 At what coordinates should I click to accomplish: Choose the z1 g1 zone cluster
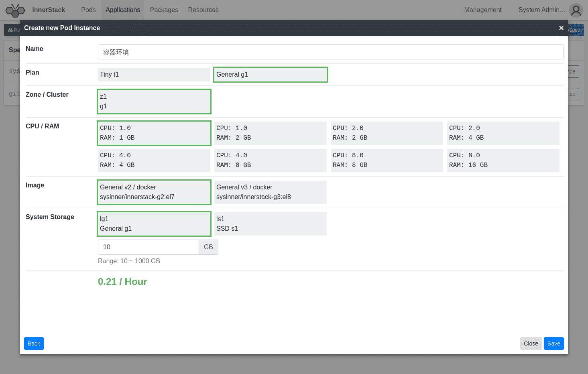click(x=154, y=102)
